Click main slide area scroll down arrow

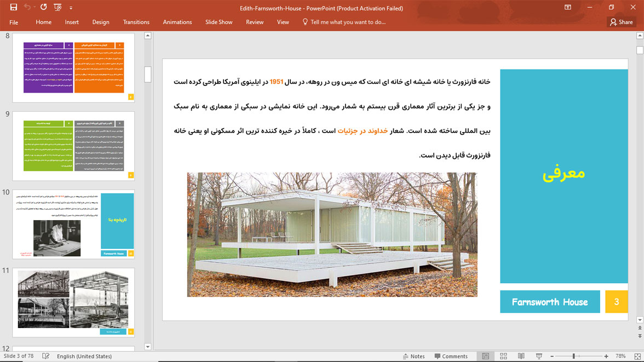click(640, 320)
